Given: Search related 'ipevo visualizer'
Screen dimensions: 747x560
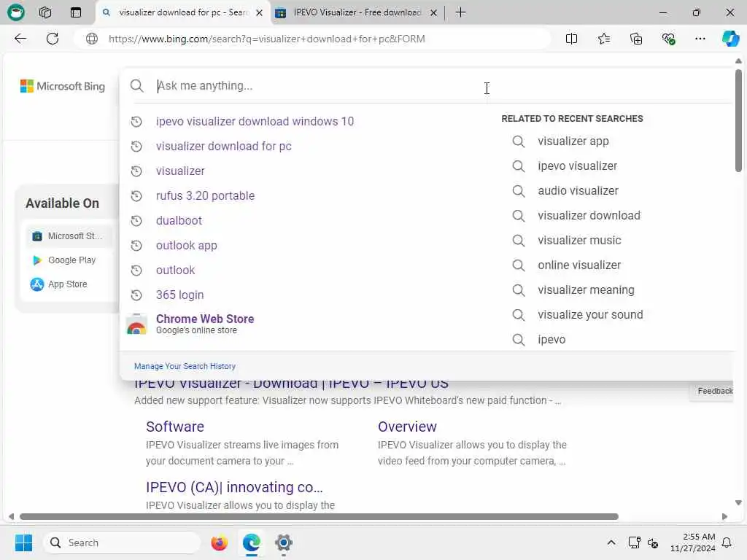Looking at the screenshot, I should click(x=578, y=166).
